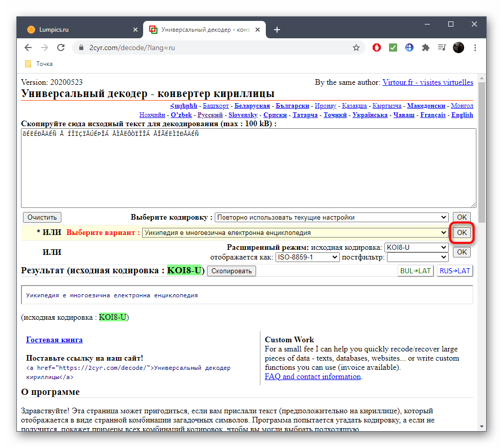Screen dimensions: 503x448
Task: Switch language to English
Action: 462,115
